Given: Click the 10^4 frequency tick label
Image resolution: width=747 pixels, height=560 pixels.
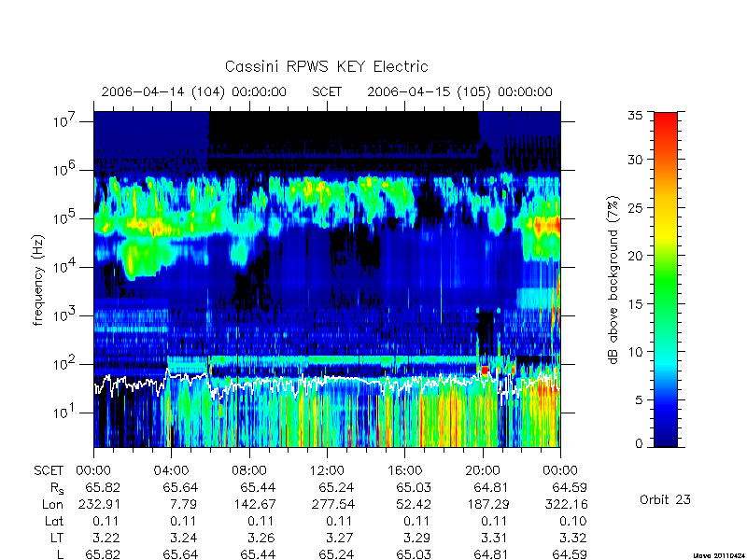Looking at the screenshot, I should (x=64, y=267).
